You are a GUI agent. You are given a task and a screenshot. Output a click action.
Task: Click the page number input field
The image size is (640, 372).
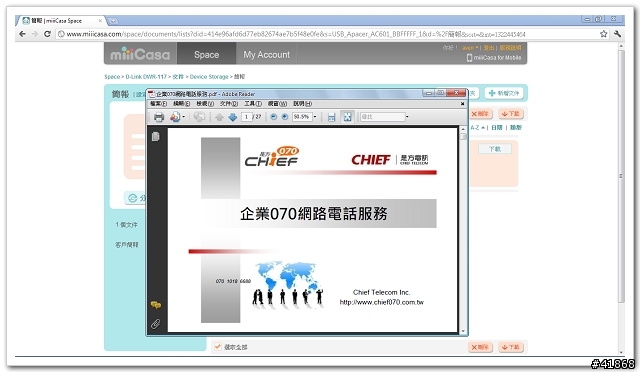(x=247, y=117)
